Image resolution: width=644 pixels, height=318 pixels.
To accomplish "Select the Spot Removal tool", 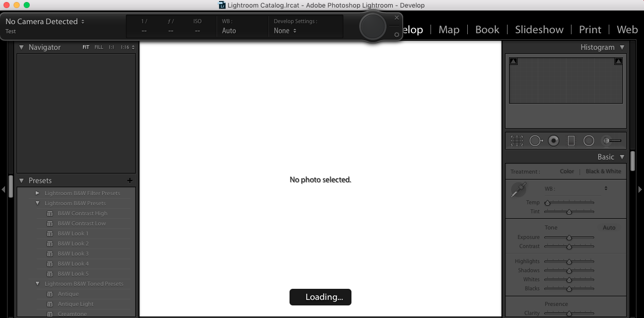I will (536, 141).
